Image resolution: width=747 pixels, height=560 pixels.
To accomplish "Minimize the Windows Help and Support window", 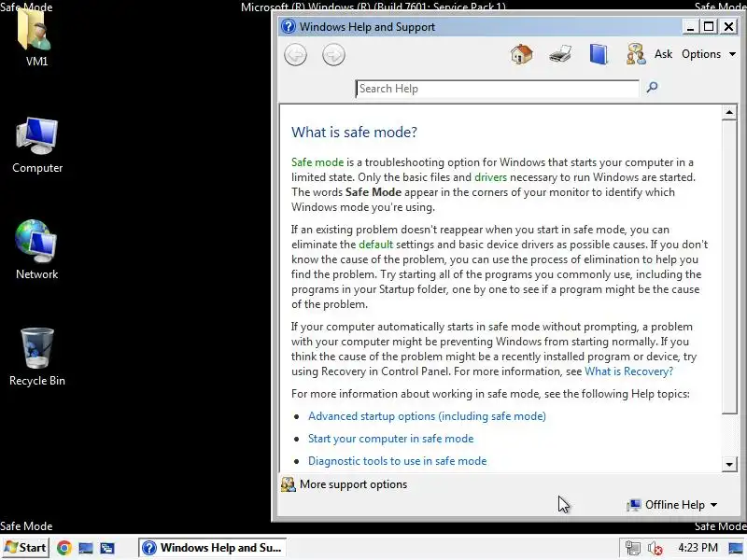I will point(690,26).
